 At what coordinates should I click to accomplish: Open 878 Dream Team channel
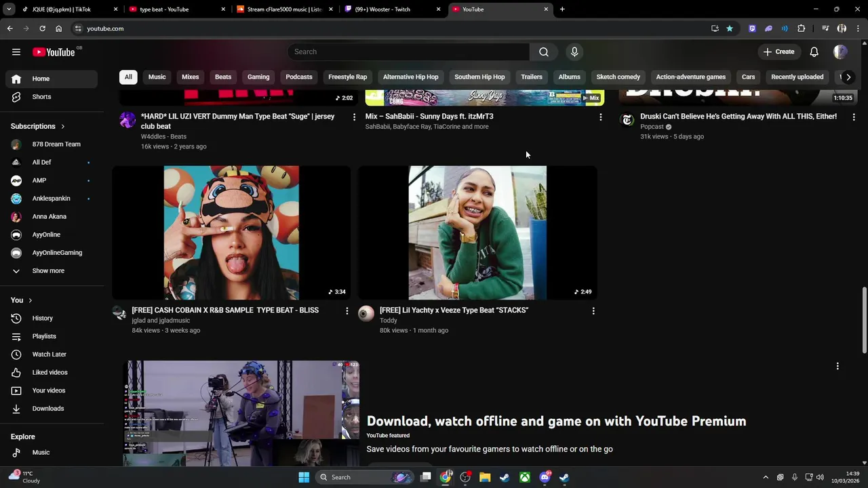(x=52, y=144)
